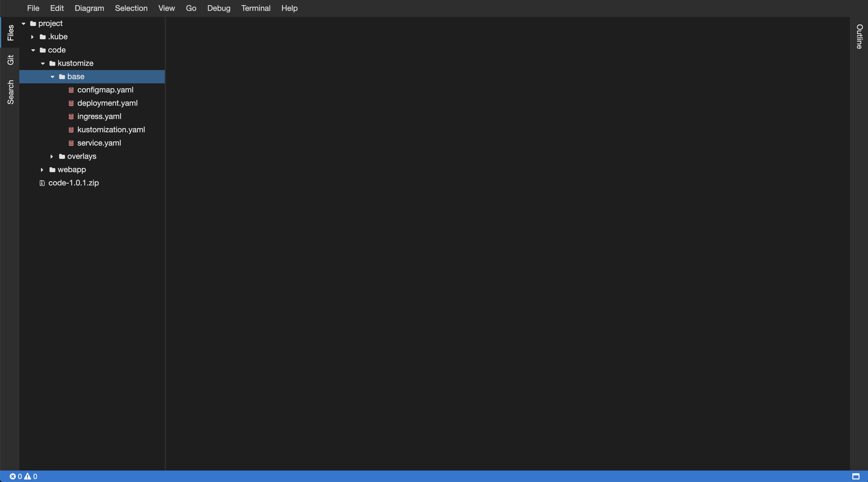Open the Terminal menu
868x482 pixels.
(255, 8)
